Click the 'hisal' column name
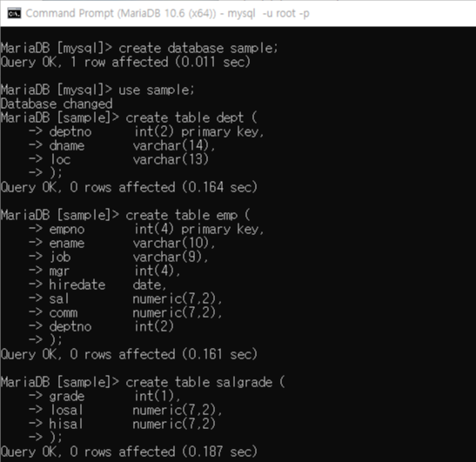 click(x=66, y=424)
